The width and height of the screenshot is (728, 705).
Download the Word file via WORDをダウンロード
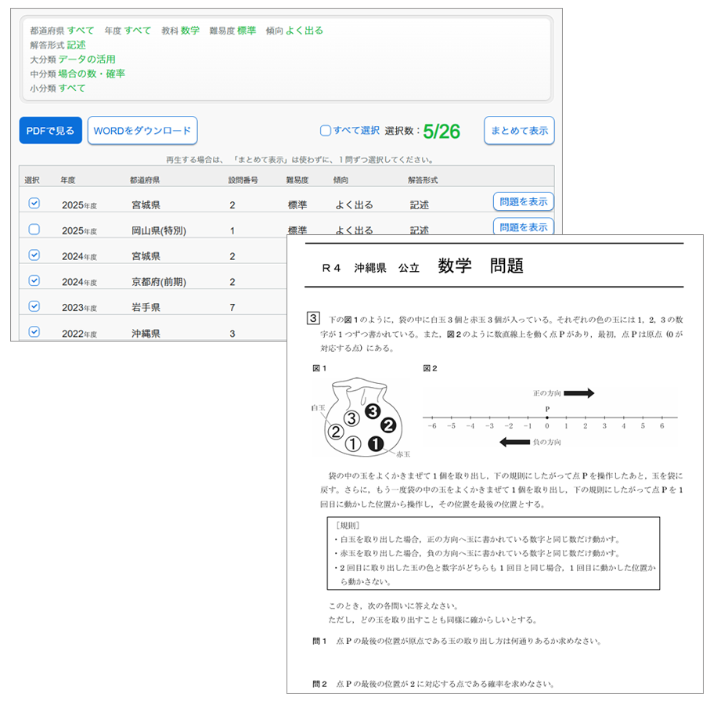142,131
